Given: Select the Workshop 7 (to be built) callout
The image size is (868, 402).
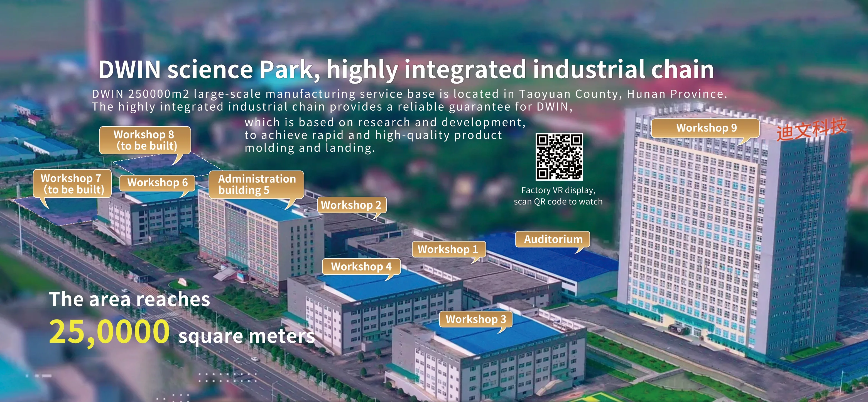Looking at the screenshot, I should pos(72,184).
